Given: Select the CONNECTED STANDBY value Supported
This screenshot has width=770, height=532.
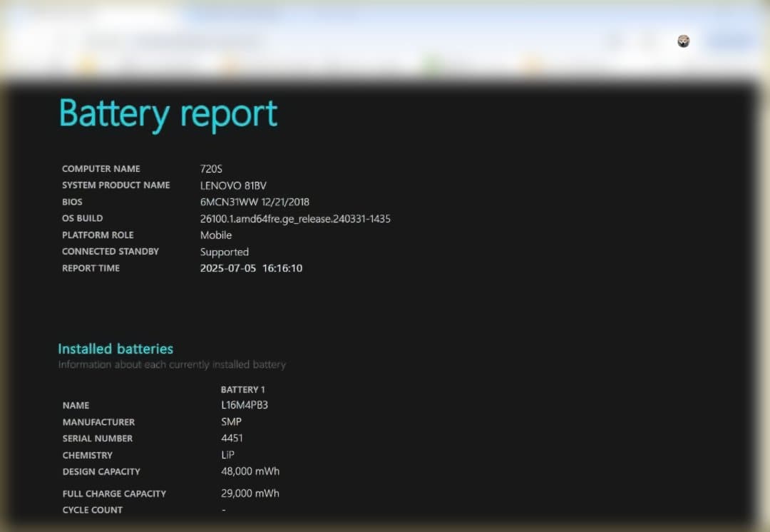Looking at the screenshot, I should click(224, 252).
